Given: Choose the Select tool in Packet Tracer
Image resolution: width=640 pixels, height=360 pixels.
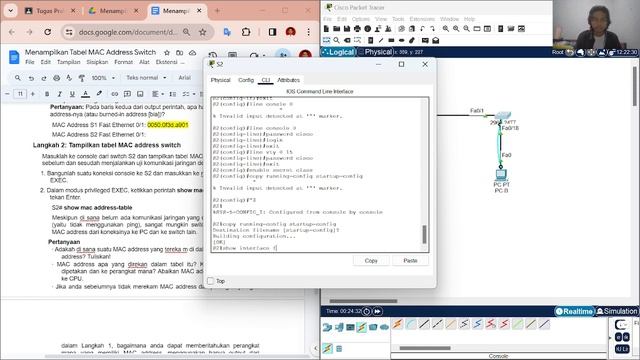Looking at the screenshot, I should coord(327,40).
